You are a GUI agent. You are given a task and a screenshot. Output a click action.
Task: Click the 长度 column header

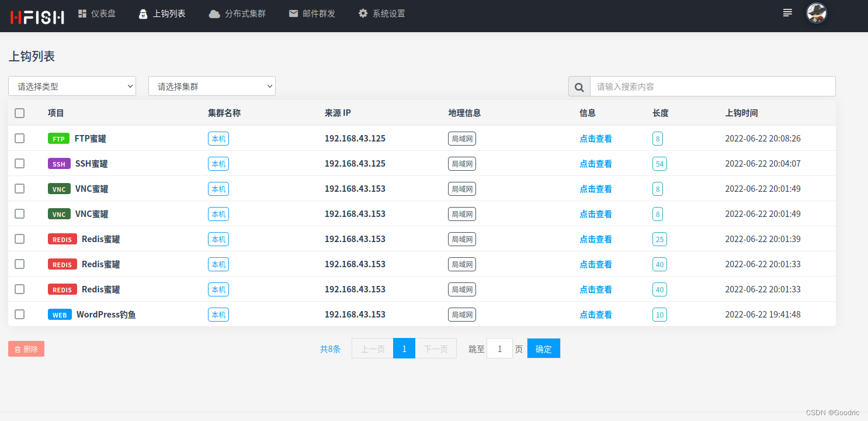[x=661, y=113]
